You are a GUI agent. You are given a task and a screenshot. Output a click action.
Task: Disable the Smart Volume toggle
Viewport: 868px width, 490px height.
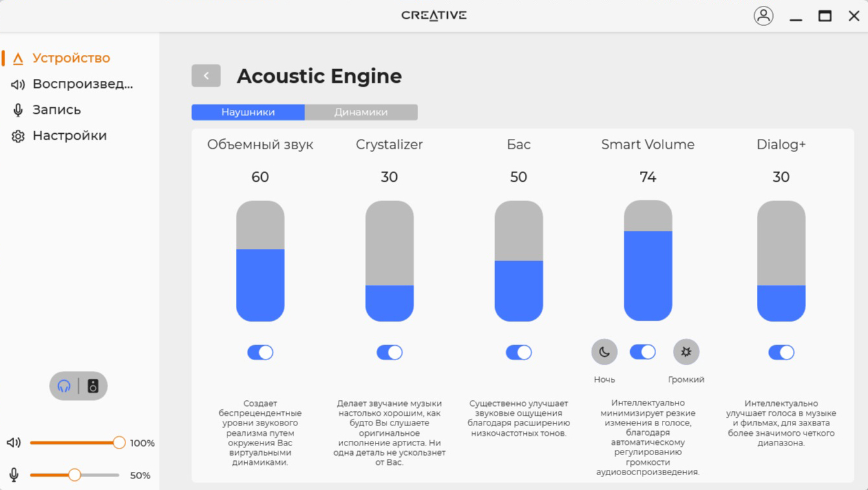point(643,352)
